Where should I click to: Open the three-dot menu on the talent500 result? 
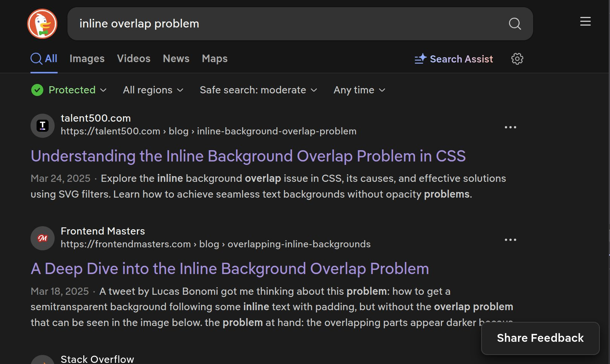click(510, 127)
